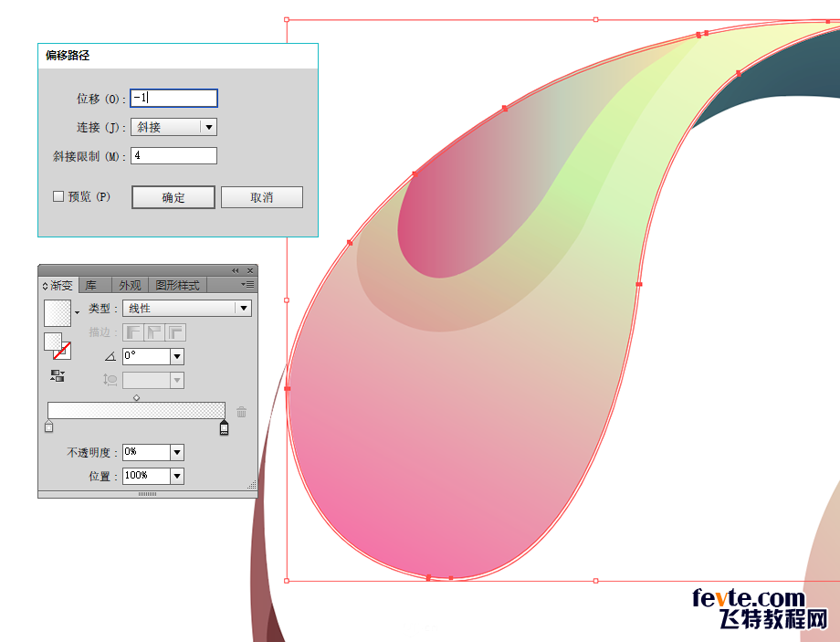Image resolution: width=840 pixels, height=642 pixels.
Task: Delete the gradient stop with trash icon
Action: [241, 412]
